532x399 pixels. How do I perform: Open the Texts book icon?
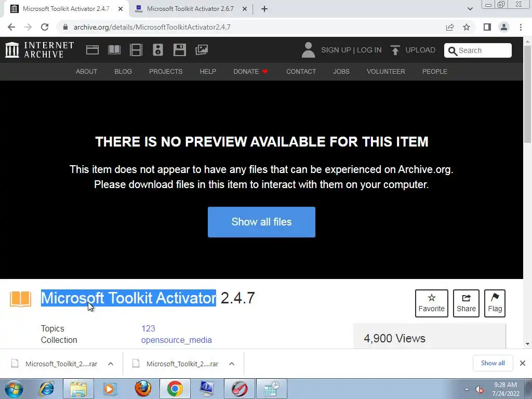(x=114, y=50)
